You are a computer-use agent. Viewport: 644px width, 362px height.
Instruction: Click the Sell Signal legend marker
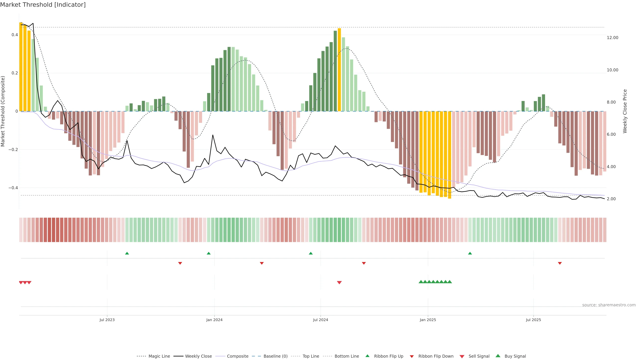coord(462,356)
